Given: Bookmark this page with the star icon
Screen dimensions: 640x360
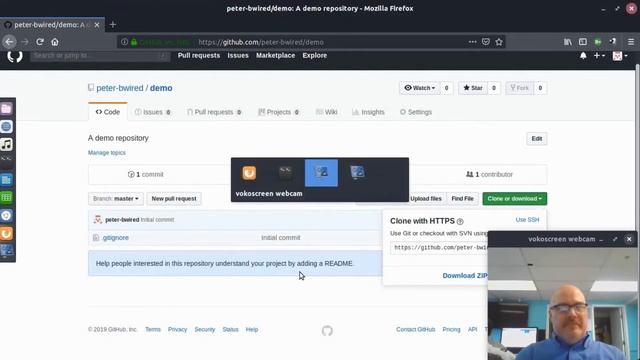Looking at the screenshot, I should coord(499,42).
